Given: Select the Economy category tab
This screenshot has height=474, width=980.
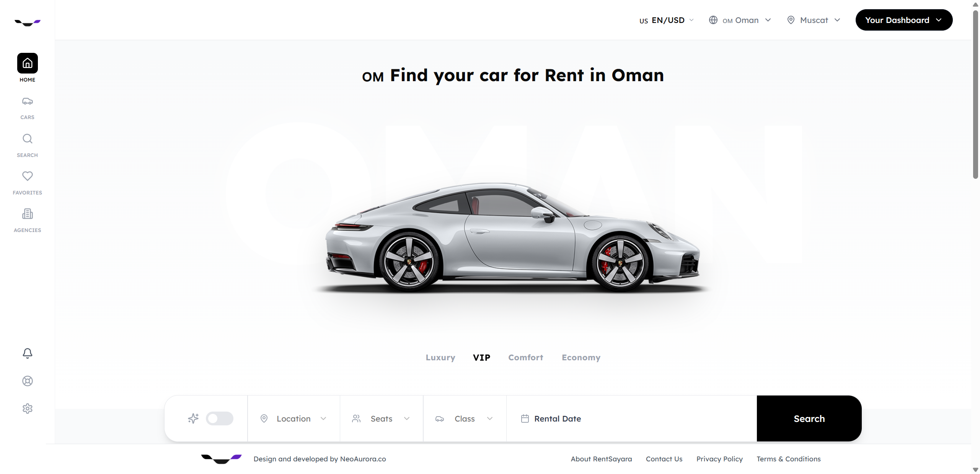Looking at the screenshot, I should (581, 358).
